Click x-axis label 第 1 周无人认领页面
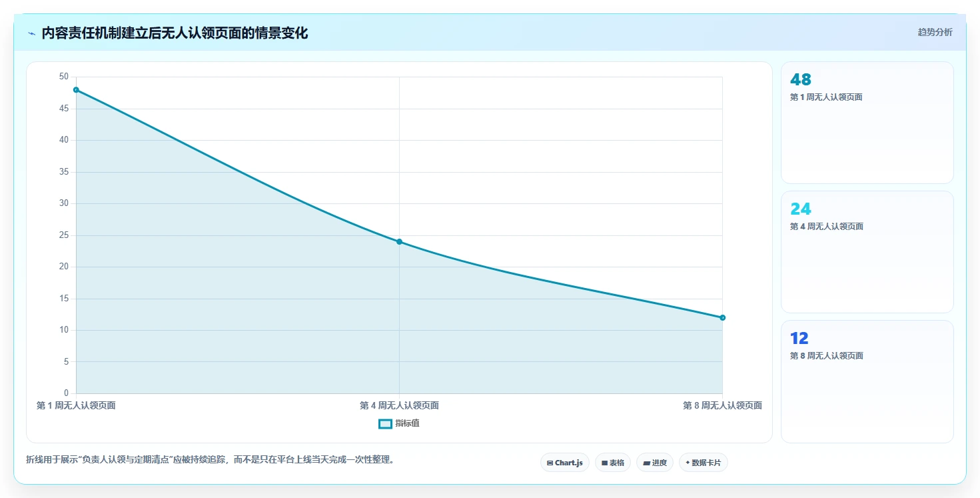This screenshot has height=498, width=980. [76, 405]
